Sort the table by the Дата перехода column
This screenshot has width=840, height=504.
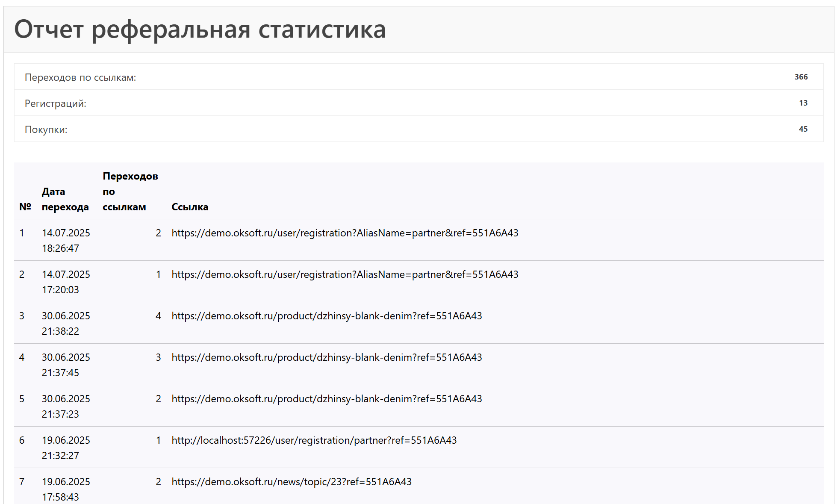coord(65,199)
